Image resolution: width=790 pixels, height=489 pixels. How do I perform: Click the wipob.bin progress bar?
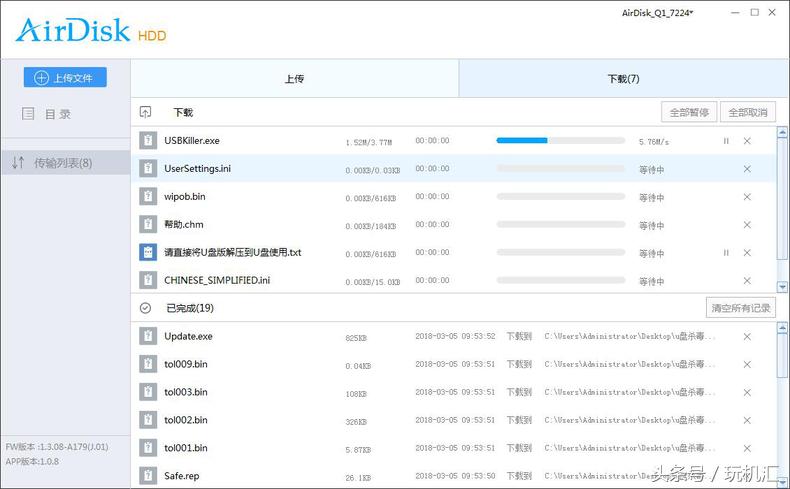561,196
